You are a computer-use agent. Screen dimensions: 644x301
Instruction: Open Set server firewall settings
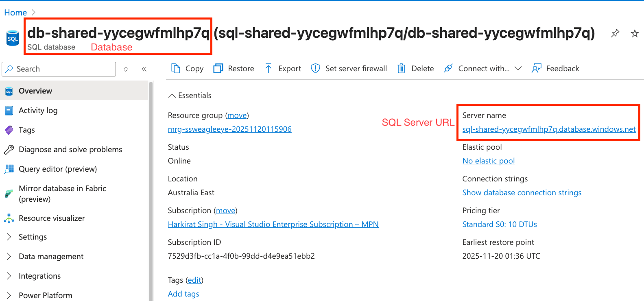pos(349,68)
